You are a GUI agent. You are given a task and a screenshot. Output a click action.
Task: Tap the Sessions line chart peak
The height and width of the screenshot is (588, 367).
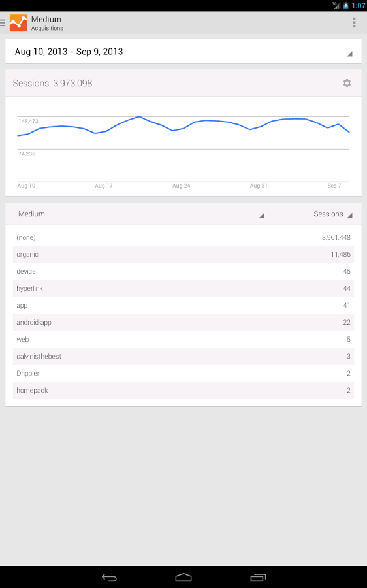coord(139,117)
